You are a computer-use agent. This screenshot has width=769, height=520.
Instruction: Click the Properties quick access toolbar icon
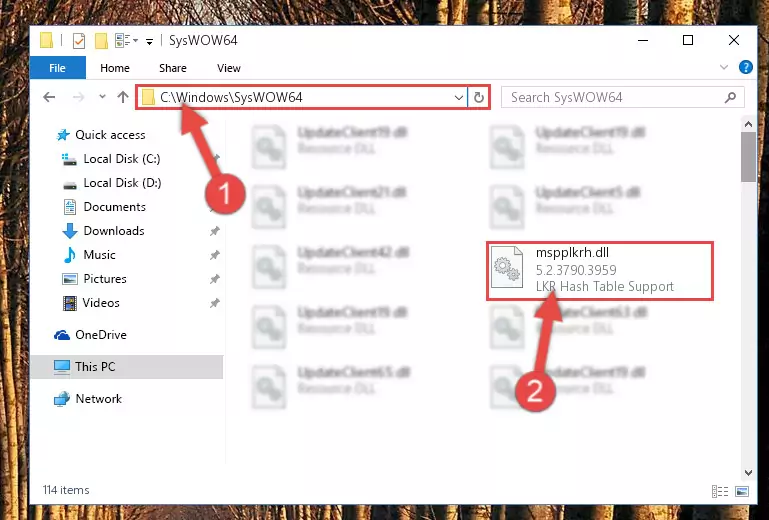click(x=78, y=40)
